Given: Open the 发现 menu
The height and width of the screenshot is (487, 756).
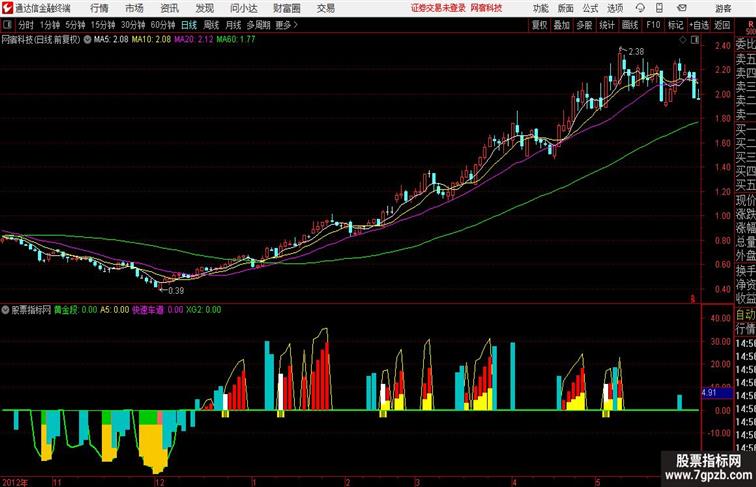Looking at the screenshot, I should (204, 8).
